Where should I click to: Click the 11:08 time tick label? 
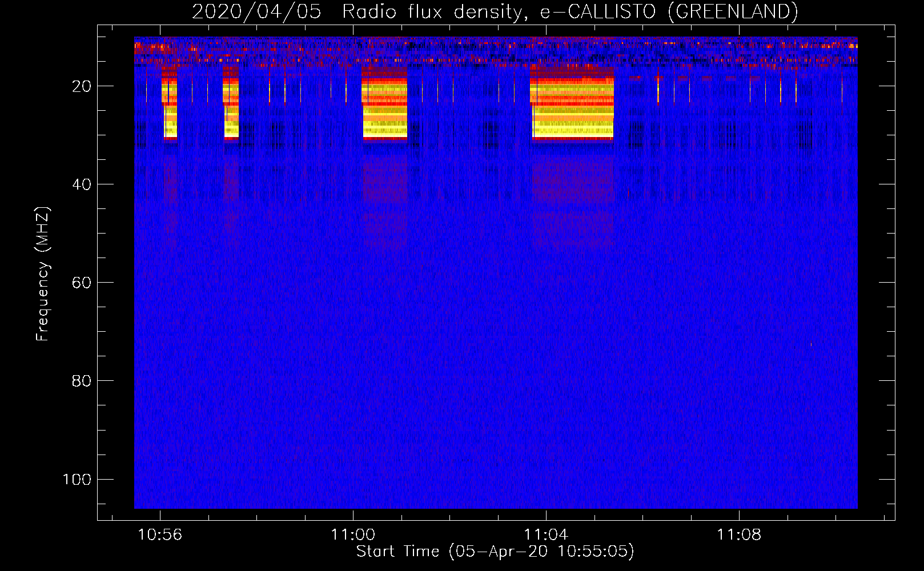click(739, 535)
